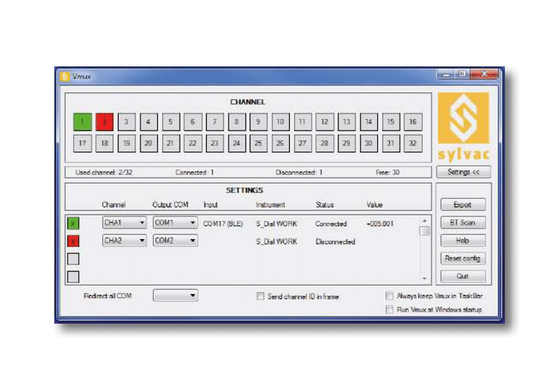Viewport: 560px width, 392px height.
Task: Open the COM1 output dropdown
Action: [175, 222]
